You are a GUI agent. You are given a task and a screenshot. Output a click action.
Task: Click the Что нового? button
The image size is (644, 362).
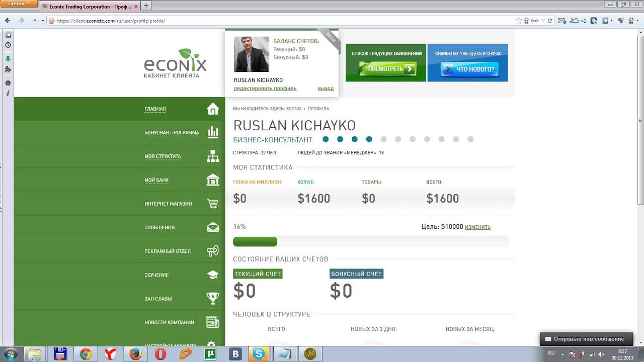point(470,69)
